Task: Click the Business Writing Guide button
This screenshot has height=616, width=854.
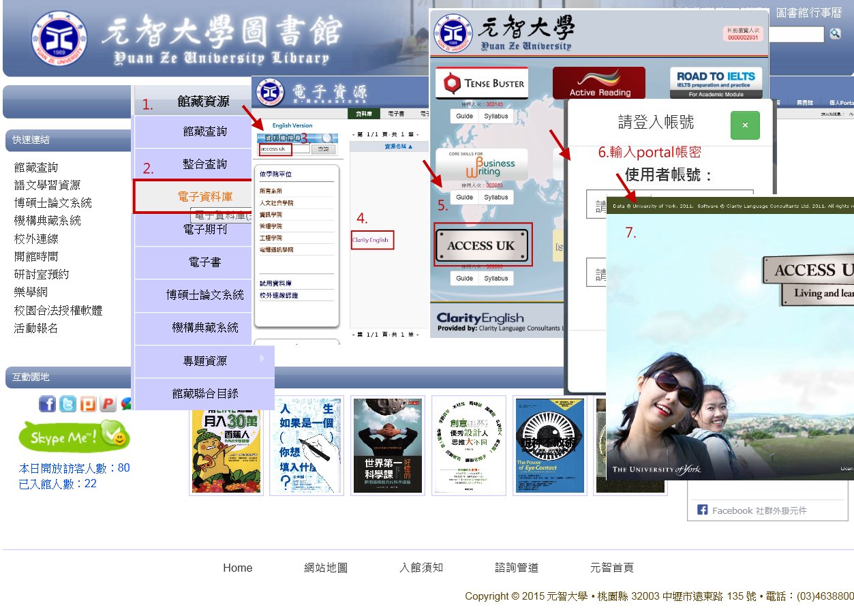Action: (x=464, y=198)
